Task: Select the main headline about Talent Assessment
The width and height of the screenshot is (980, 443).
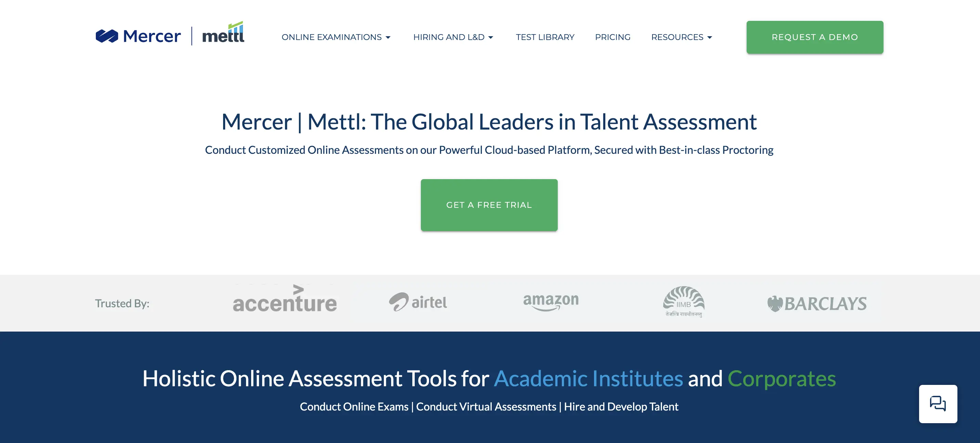Action: point(489,122)
